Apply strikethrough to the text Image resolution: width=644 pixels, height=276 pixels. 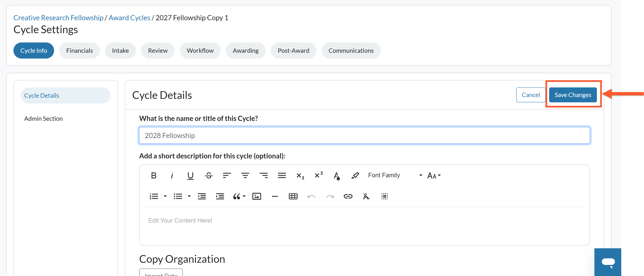(209, 175)
